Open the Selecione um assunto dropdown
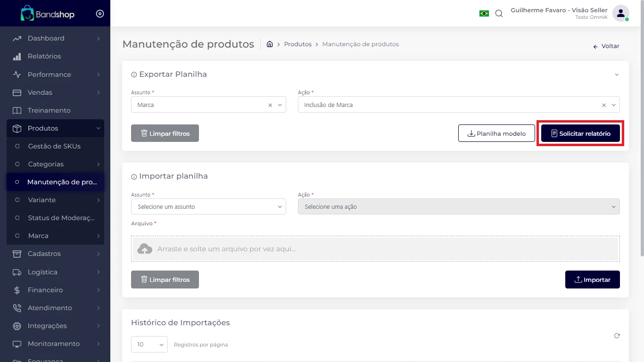This screenshot has width=644, height=362. [208, 207]
